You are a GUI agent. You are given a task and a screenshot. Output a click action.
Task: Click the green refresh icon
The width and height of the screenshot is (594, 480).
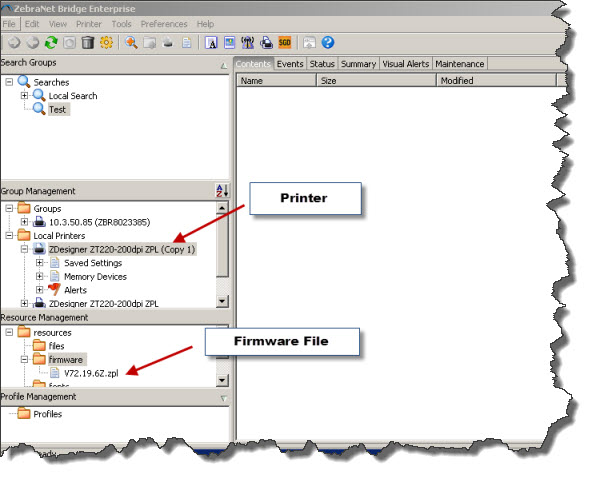coord(51,42)
